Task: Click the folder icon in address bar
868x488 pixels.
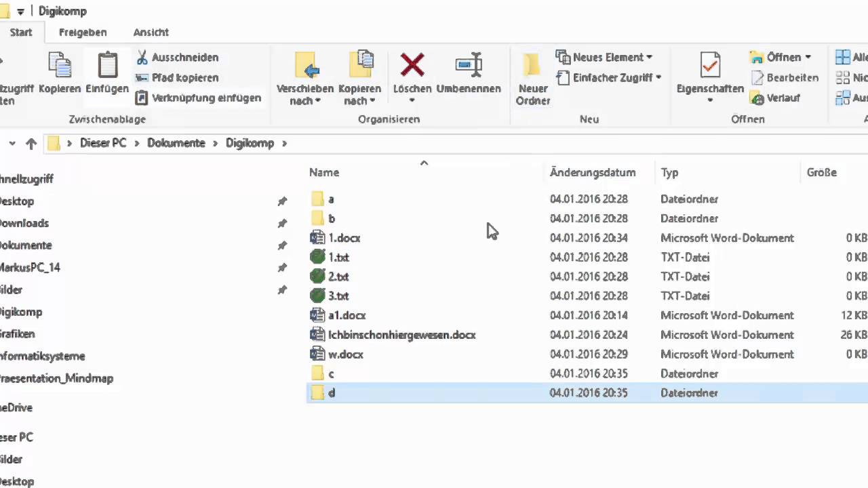Action: click(54, 143)
